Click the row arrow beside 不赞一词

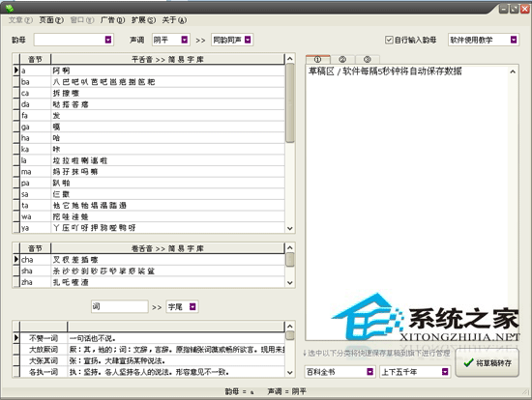pyautogui.click(x=15, y=338)
